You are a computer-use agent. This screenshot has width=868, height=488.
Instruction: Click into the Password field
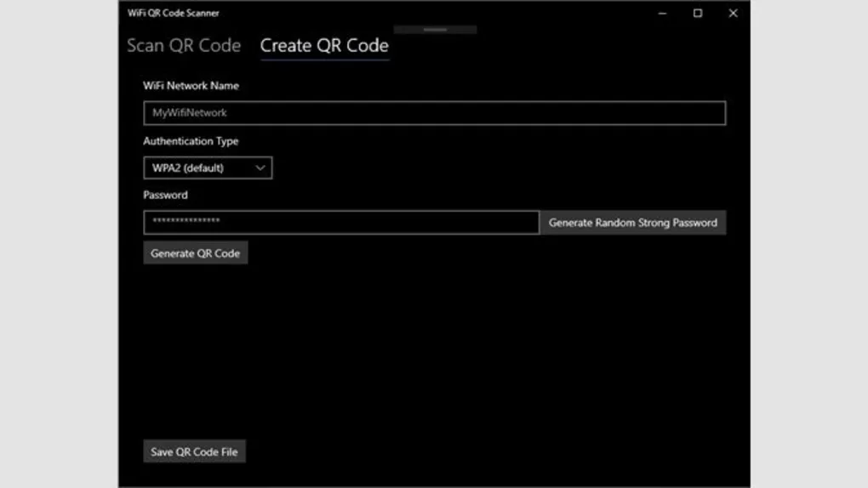(341, 223)
